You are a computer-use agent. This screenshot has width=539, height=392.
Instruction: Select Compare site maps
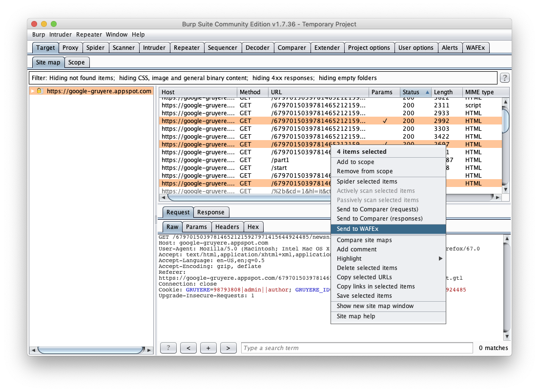click(388, 240)
